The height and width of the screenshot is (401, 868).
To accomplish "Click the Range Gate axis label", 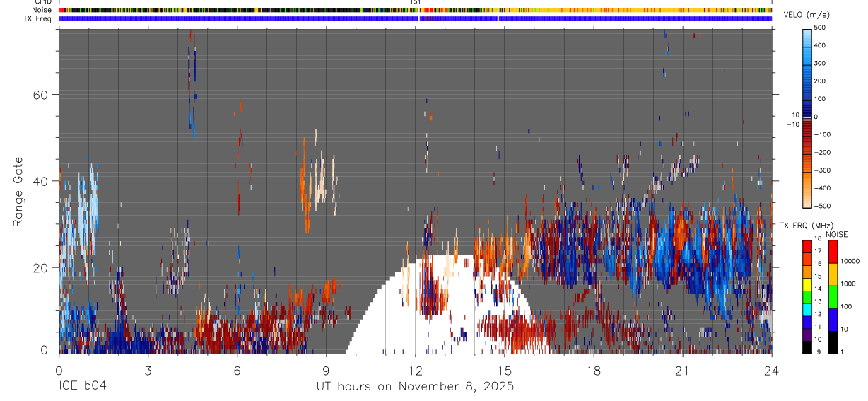I will pyautogui.click(x=18, y=192).
